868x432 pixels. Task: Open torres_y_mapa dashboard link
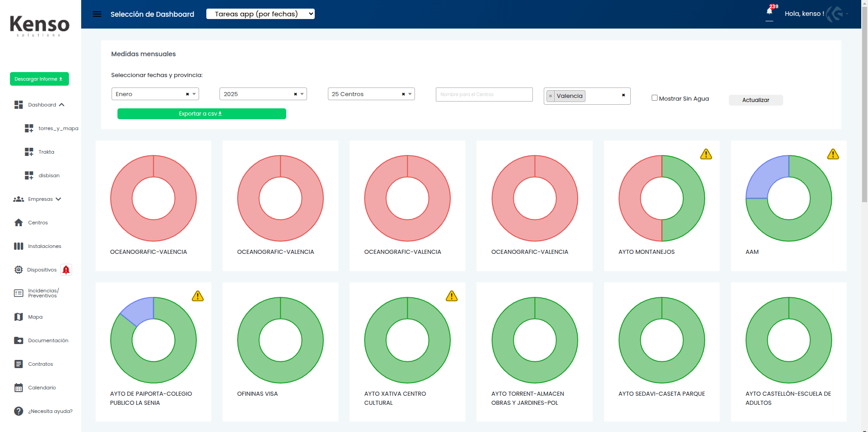[x=59, y=128]
